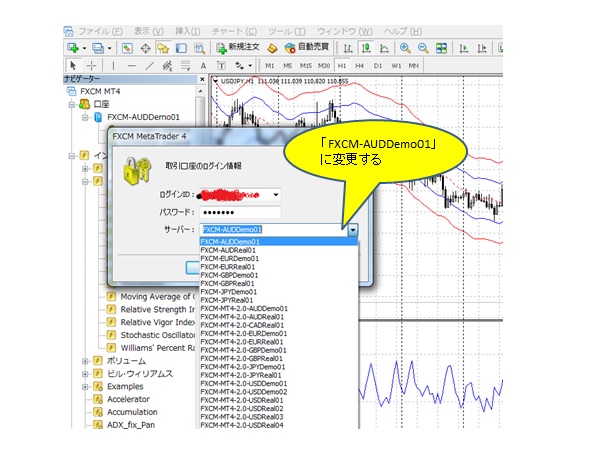
Task: Open the new chart dropdown arrow
Action: (x=84, y=49)
